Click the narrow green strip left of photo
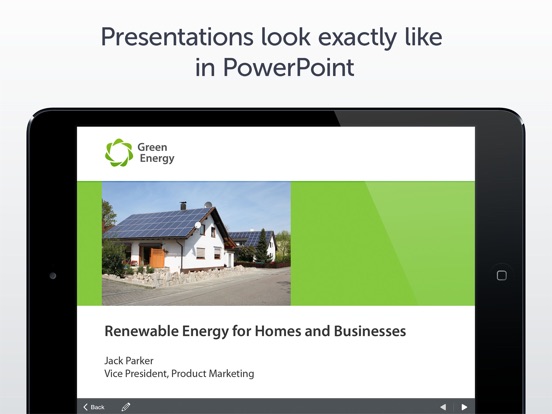Screen dimensions: 552x414 click(89, 243)
